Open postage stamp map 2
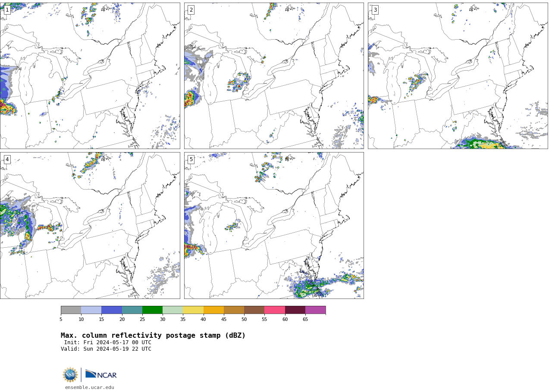552x392 pixels. click(x=274, y=76)
